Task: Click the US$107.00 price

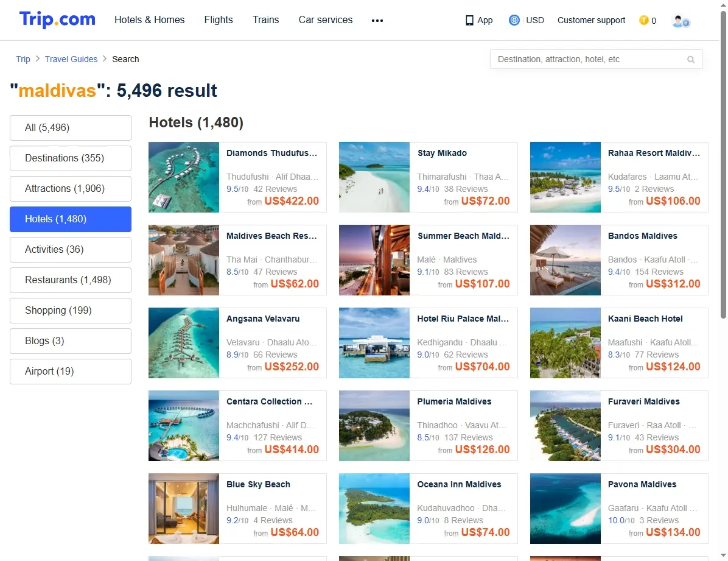Action: 483,284
